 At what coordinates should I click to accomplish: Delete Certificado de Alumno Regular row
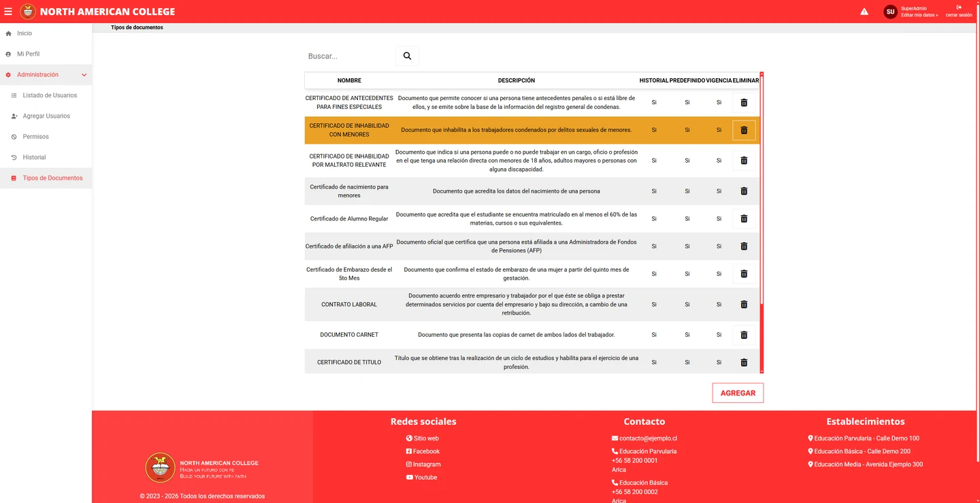(744, 218)
